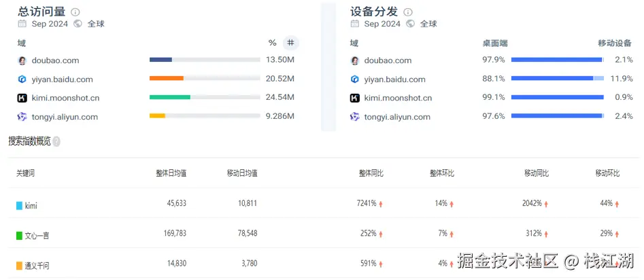Click kimi.moonshot.cn favicon in 总访问量 list
This screenshot has height=280, width=644.
[x=22, y=98]
